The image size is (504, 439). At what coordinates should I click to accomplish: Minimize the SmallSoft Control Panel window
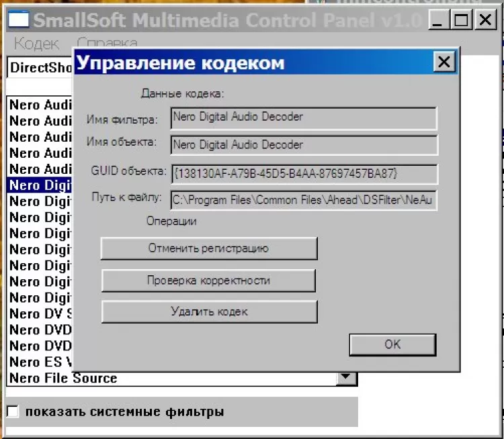(x=438, y=20)
